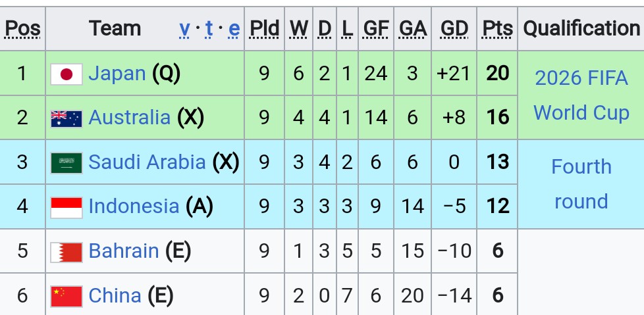
Task: Click the China flag icon
Action: pyautogui.click(x=67, y=297)
